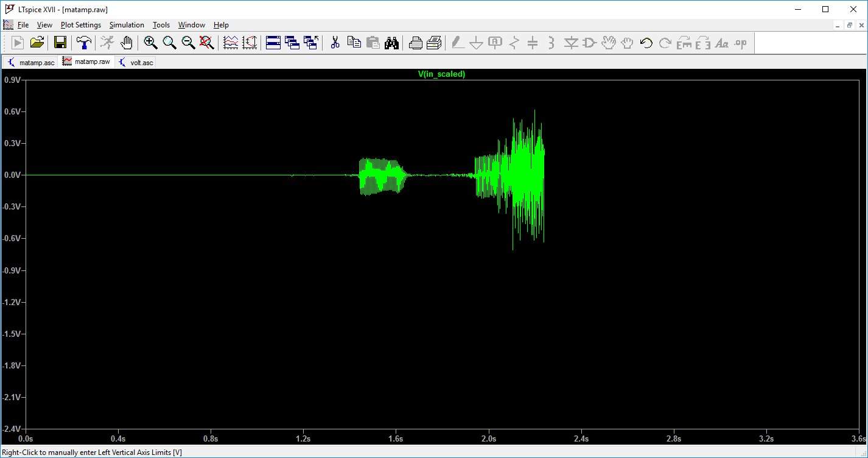The height and width of the screenshot is (458, 868).
Task: Open Find with the binoculars icon
Action: (391, 43)
